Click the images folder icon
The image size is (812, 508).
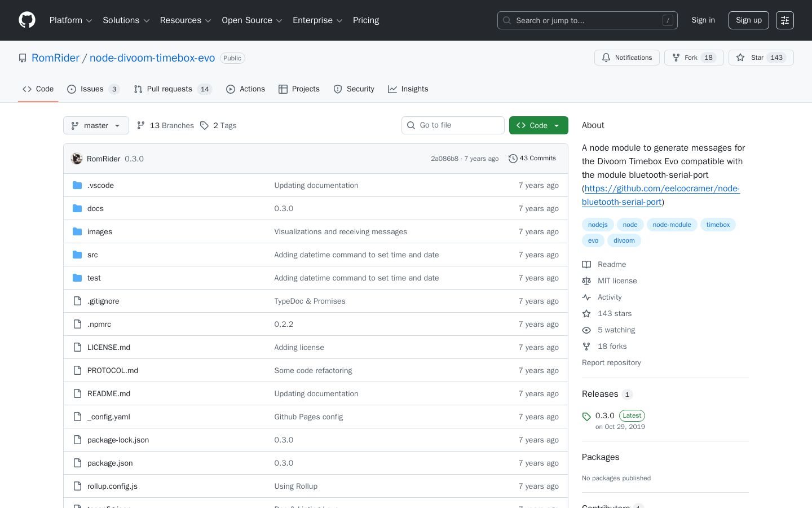pos(77,231)
